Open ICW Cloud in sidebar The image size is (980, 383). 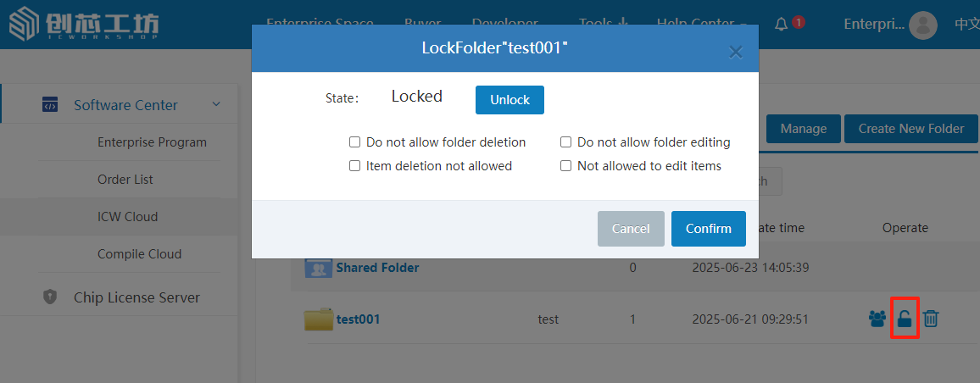click(x=127, y=217)
